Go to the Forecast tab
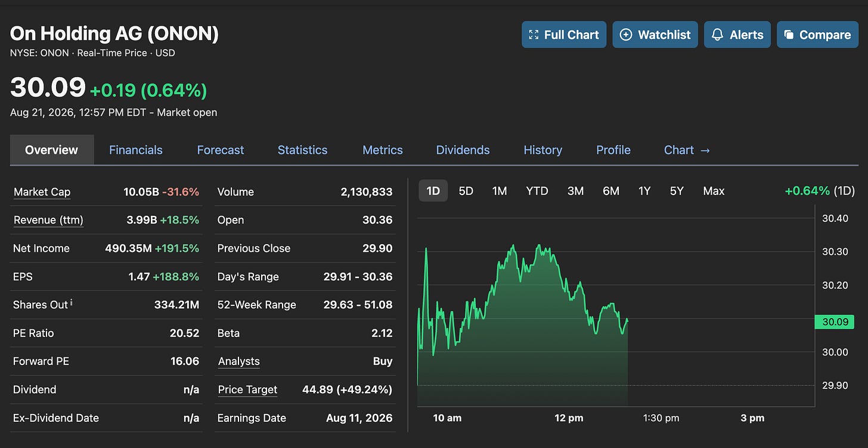The width and height of the screenshot is (868, 448). point(221,150)
